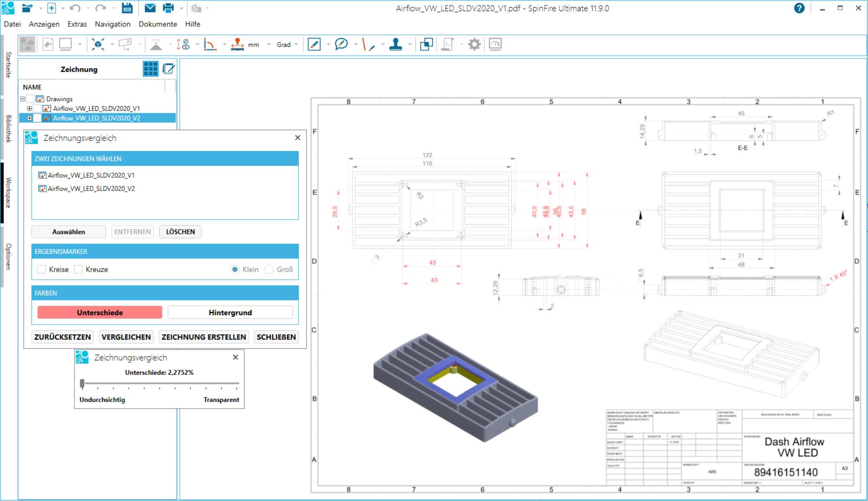This screenshot has width=868, height=501.
Task: Select the Klein marker size option
Action: [x=235, y=269]
